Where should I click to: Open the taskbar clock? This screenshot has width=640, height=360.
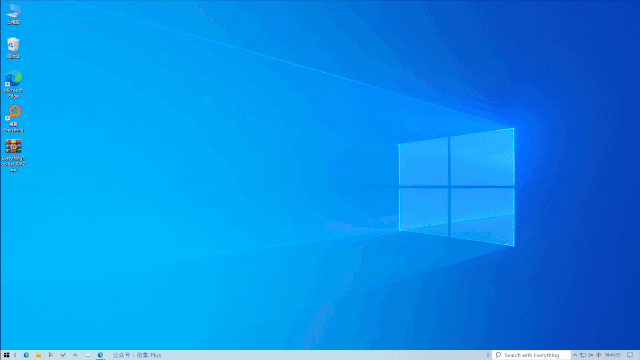[612, 355]
